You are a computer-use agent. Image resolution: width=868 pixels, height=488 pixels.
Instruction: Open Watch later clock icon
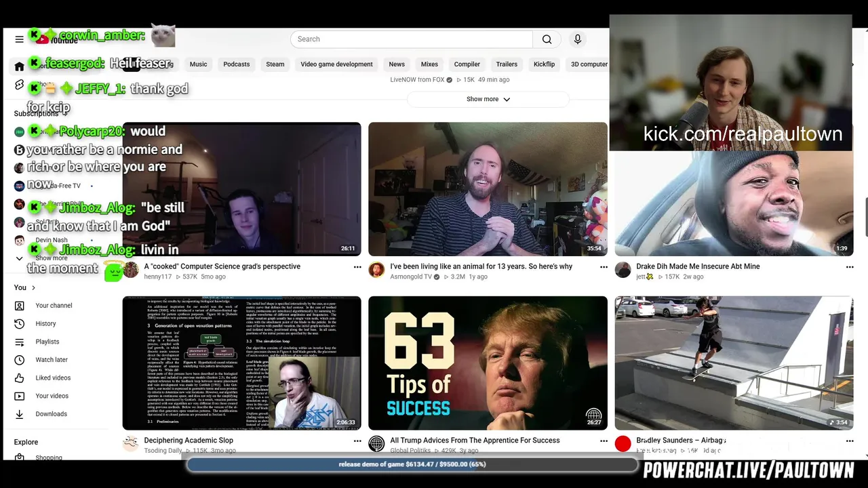(x=19, y=360)
